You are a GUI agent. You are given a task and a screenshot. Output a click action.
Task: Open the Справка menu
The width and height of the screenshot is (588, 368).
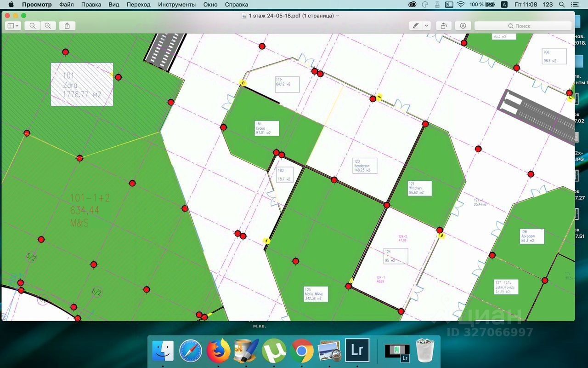click(x=237, y=5)
